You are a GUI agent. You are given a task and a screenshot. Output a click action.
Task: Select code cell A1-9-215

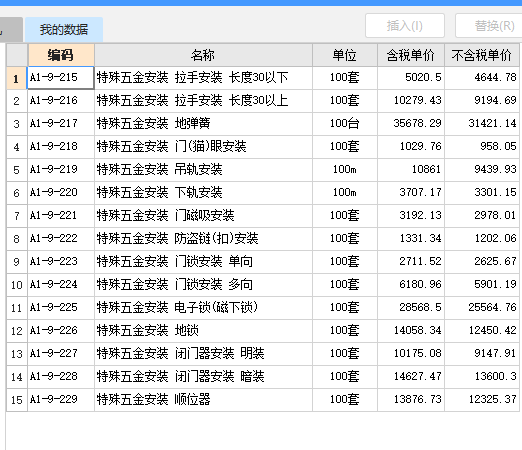pyautogui.click(x=61, y=78)
